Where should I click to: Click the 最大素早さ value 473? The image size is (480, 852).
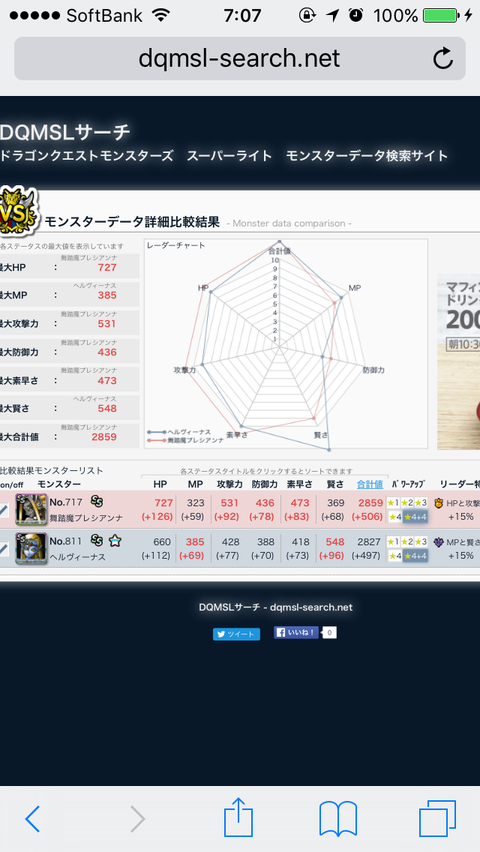[x=107, y=380]
